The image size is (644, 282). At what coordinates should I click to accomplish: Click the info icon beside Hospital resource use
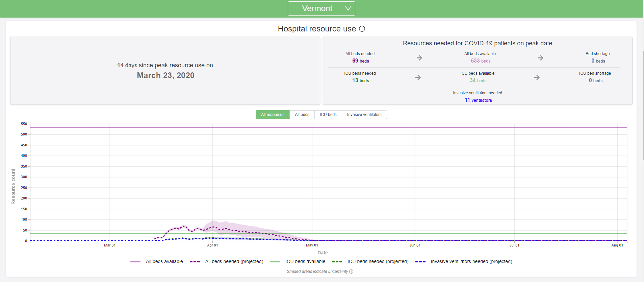[362, 29]
